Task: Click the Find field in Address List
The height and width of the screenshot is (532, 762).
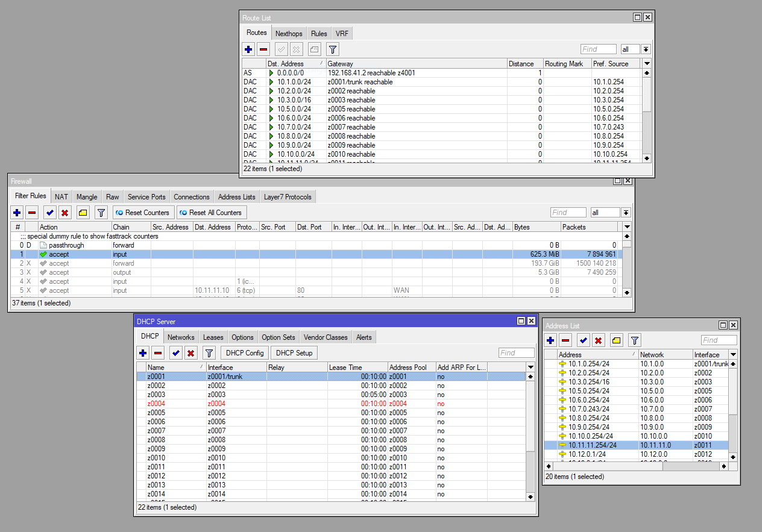Action: [718, 340]
